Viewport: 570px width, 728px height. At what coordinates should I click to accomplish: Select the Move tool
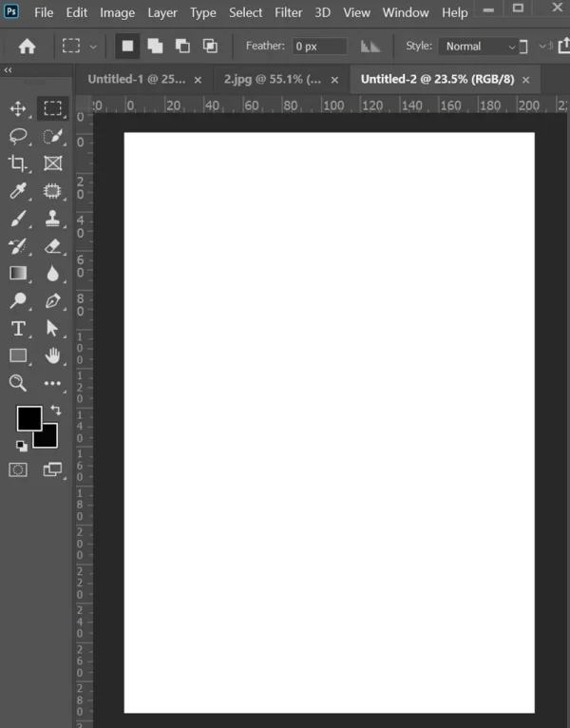[x=18, y=108]
